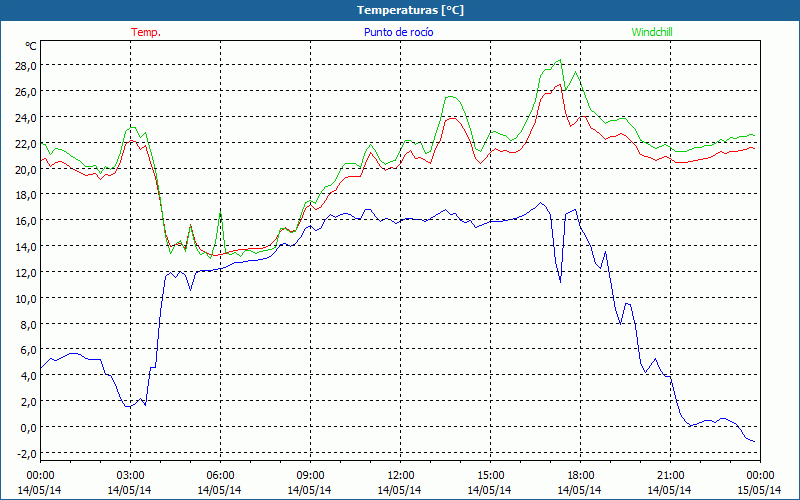This screenshot has width=800, height=500.
Task: Click the 12:00 time axis label
Action: [401, 476]
